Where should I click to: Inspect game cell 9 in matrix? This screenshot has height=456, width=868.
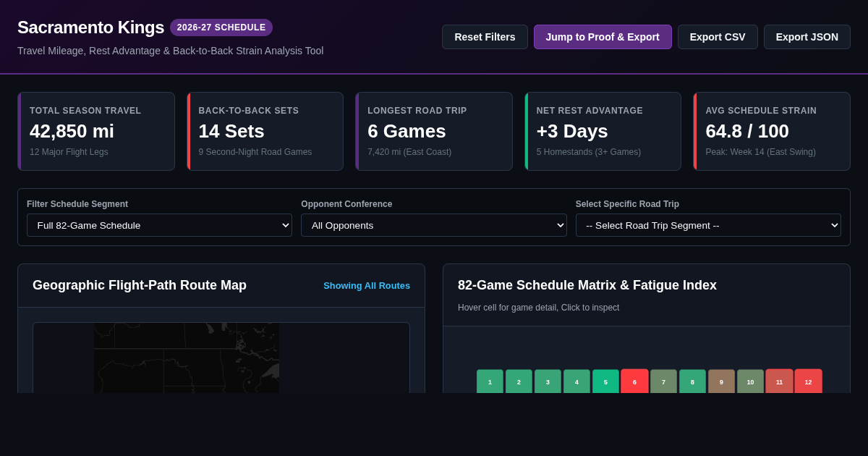click(x=721, y=381)
